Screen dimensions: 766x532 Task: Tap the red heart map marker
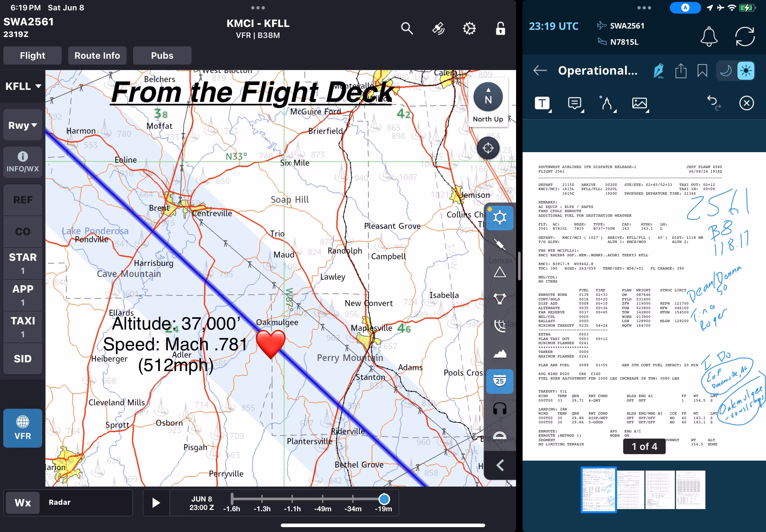270,344
